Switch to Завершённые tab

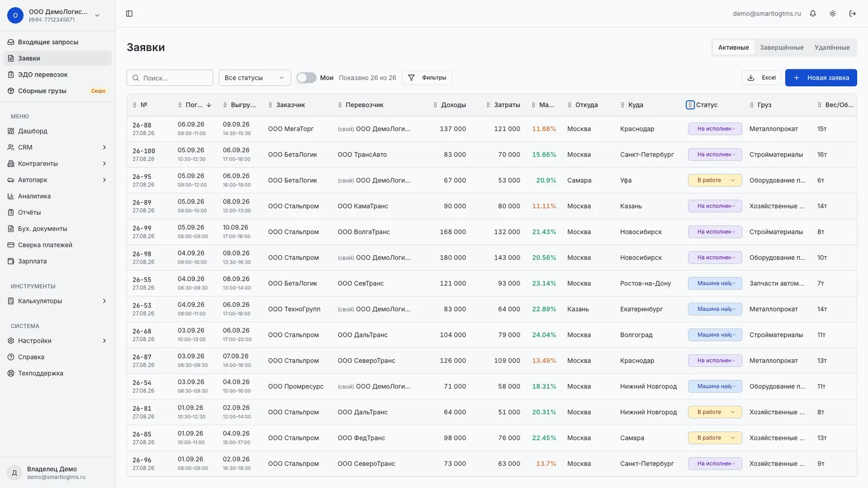coord(781,47)
